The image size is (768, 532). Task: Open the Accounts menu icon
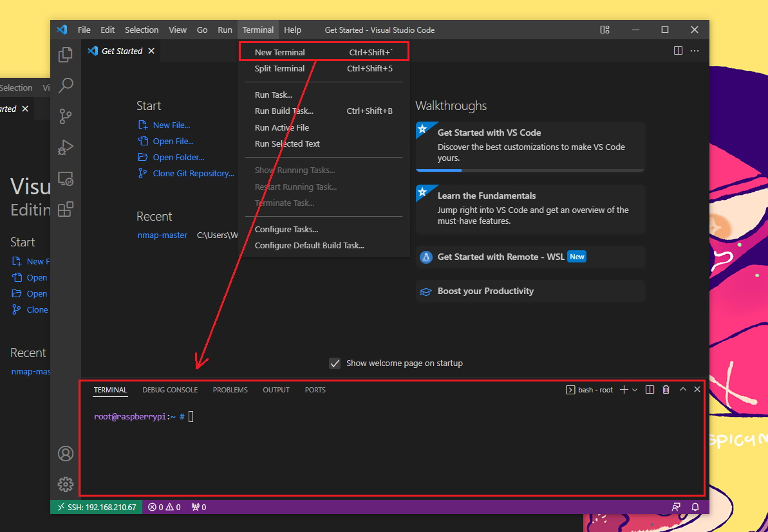point(66,454)
